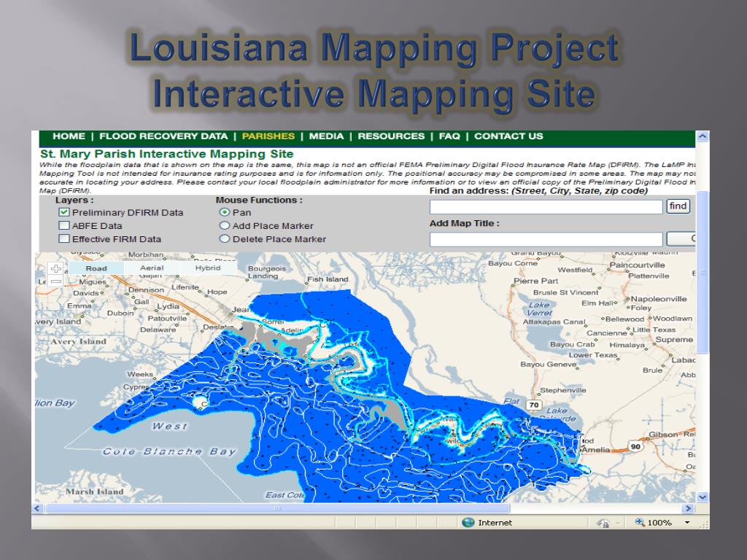Go to the HOME page
The height and width of the screenshot is (560, 747).
69,136
